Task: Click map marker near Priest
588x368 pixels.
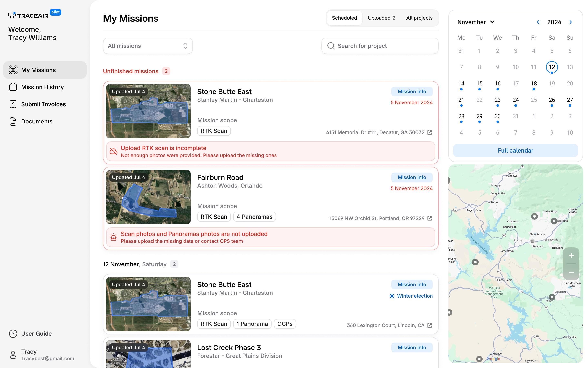Action: coord(552,297)
